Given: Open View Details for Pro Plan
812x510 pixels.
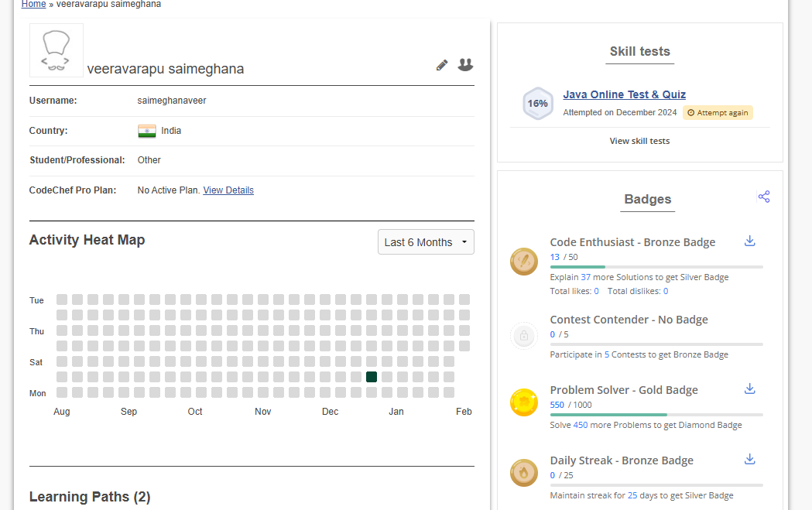Looking at the screenshot, I should pyautogui.click(x=228, y=190).
